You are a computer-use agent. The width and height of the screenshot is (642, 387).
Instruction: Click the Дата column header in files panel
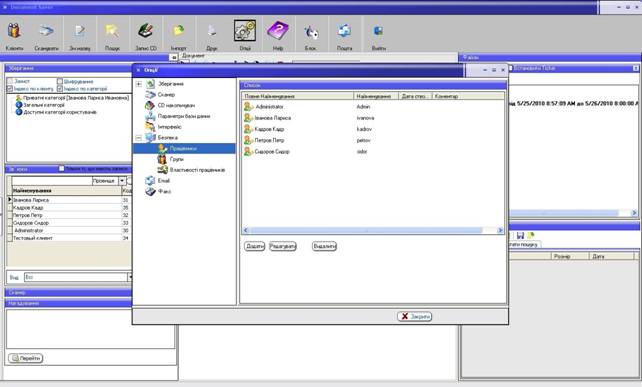[612, 256]
